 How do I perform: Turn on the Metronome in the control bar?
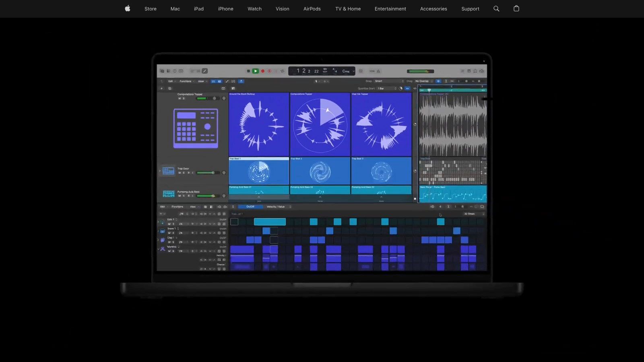(378, 71)
